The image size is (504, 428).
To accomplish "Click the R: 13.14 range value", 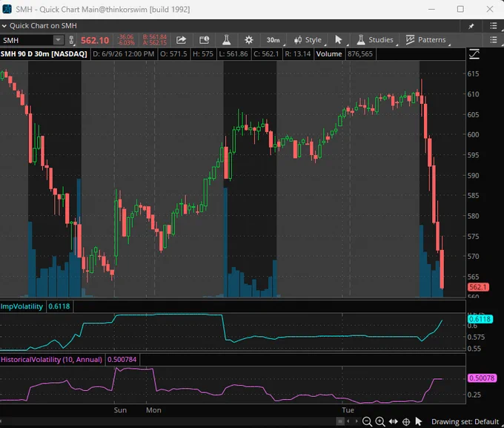I will (x=298, y=54).
